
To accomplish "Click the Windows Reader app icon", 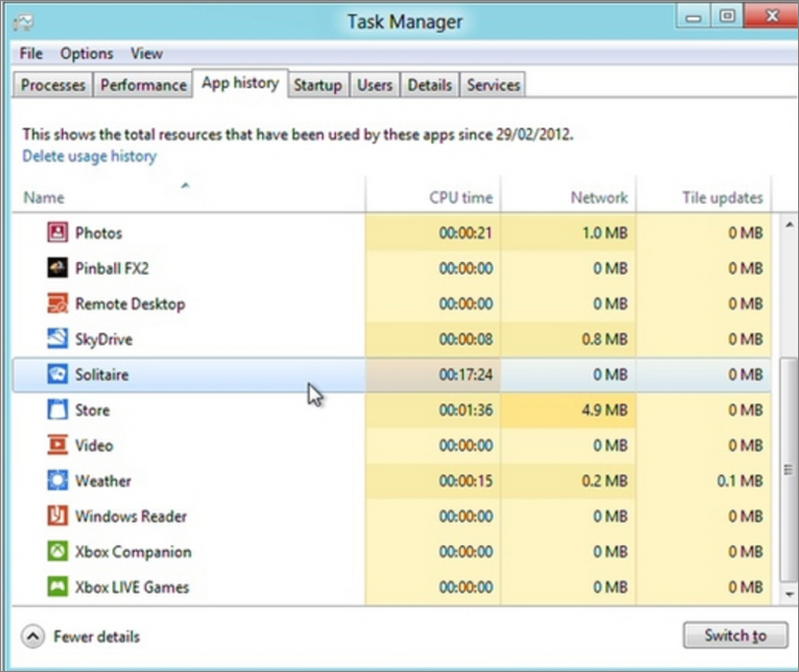I will [x=57, y=516].
